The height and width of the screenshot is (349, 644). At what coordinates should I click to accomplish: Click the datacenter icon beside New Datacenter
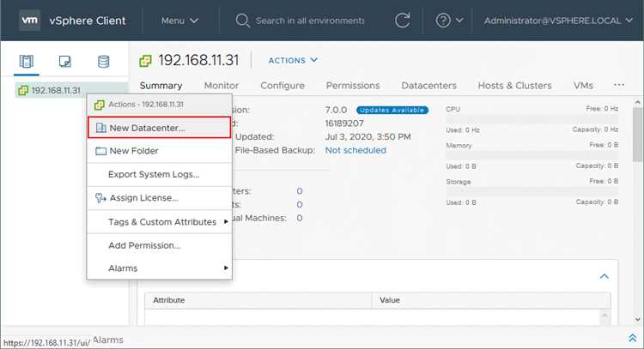point(100,128)
